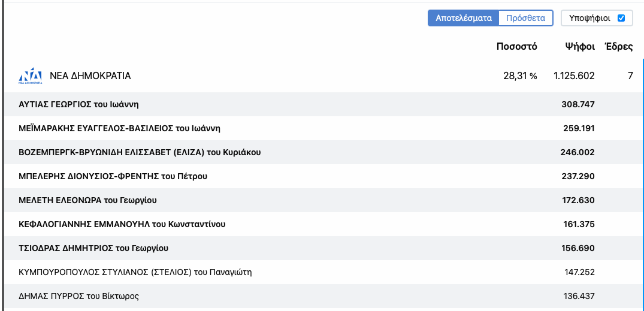
Task: Click the Υποψήφιοι label button
Action: click(x=597, y=18)
